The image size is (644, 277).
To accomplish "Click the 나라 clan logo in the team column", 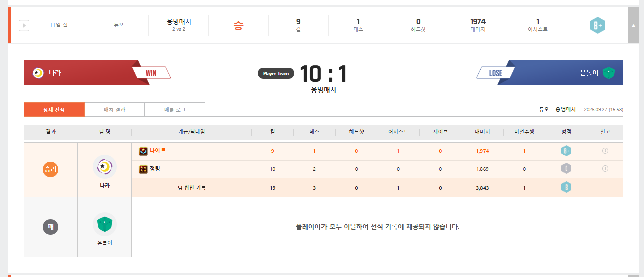I will (105, 167).
